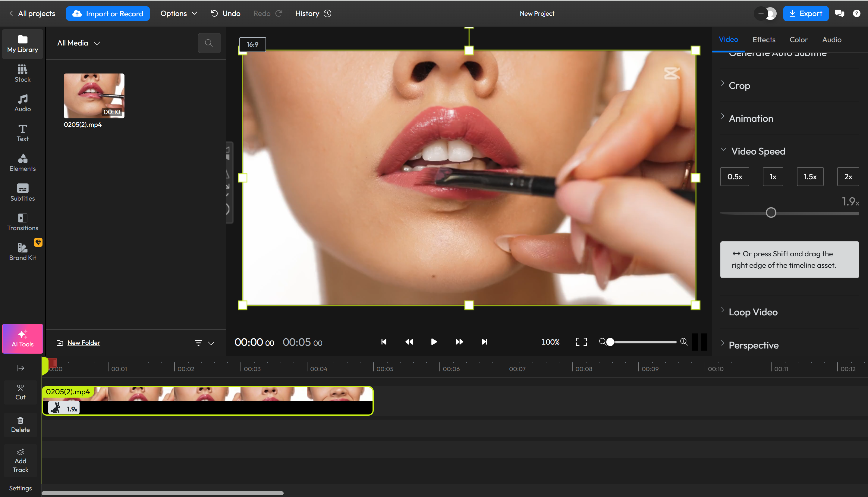Rewind the video

click(409, 342)
